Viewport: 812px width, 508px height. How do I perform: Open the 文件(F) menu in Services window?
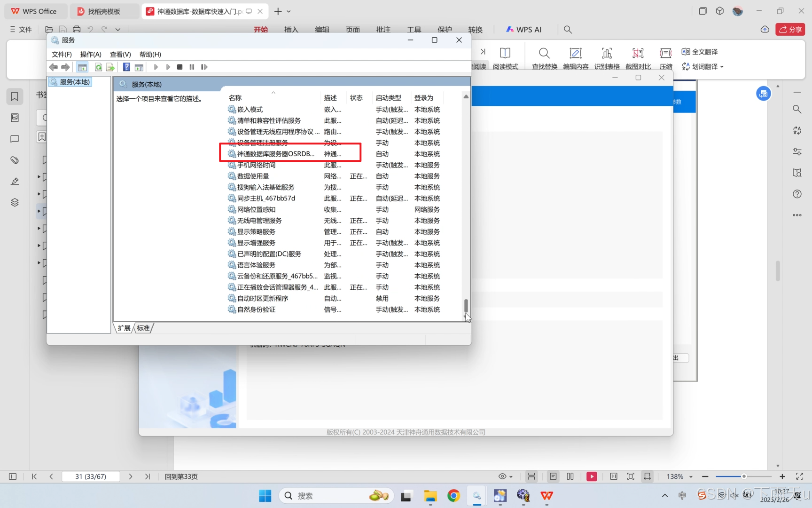click(62, 55)
